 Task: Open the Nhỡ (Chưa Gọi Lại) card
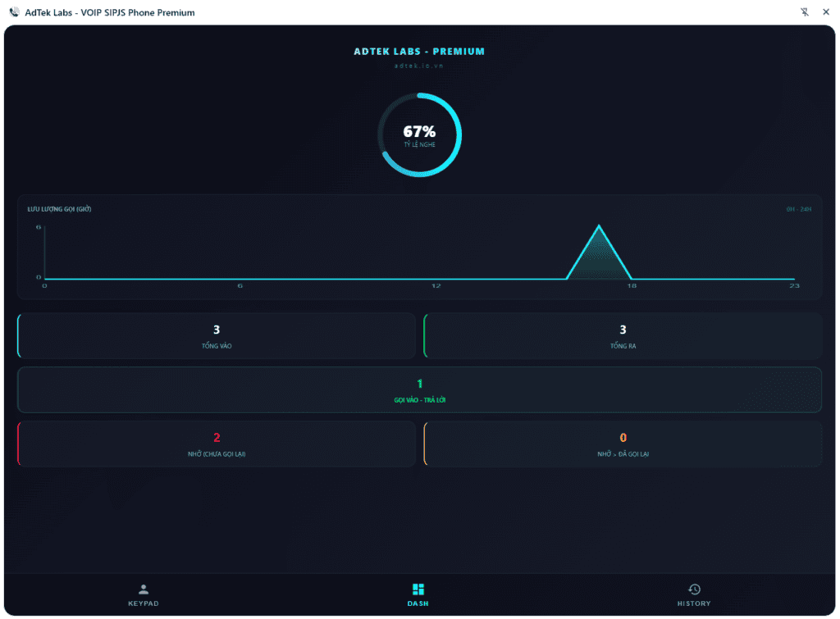point(217,444)
